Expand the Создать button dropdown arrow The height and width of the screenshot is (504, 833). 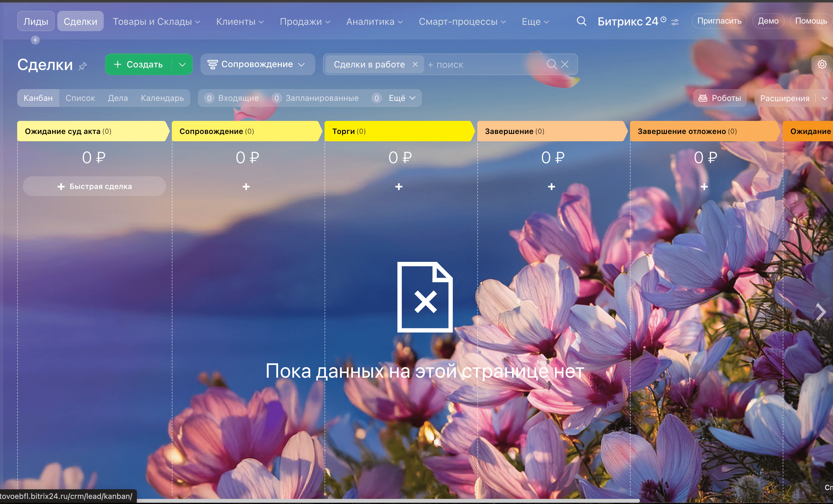182,65
